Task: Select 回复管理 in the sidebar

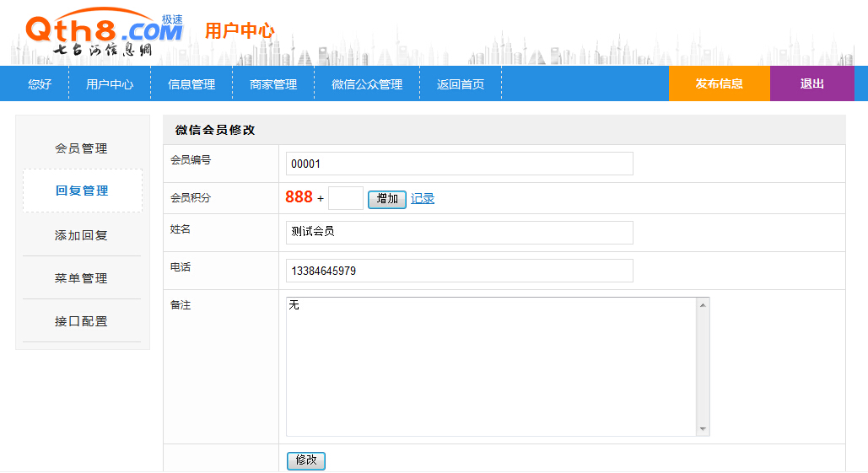Action: (82, 191)
